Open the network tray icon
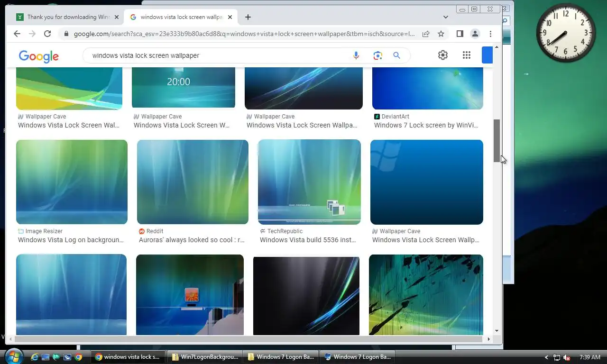Screen dimensions: 607x364 click(557, 357)
